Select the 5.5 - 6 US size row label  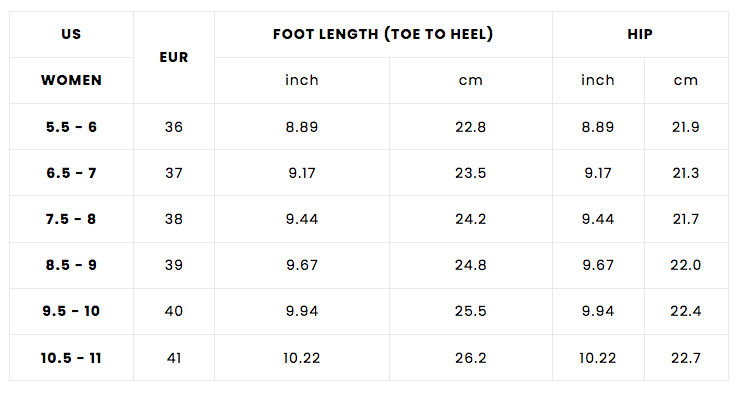[x=71, y=127]
